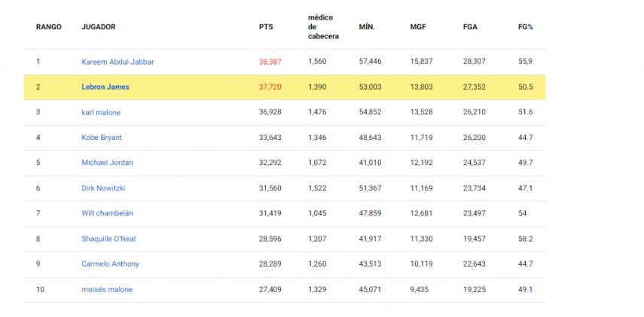The width and height of the screenshot is (644, 317).
Task: Click the FG% column header
Action: tap(526, 27)
